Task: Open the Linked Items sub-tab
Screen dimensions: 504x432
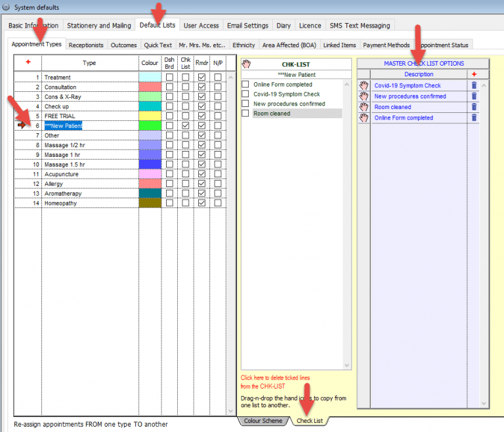Action: tap(339, 45)
